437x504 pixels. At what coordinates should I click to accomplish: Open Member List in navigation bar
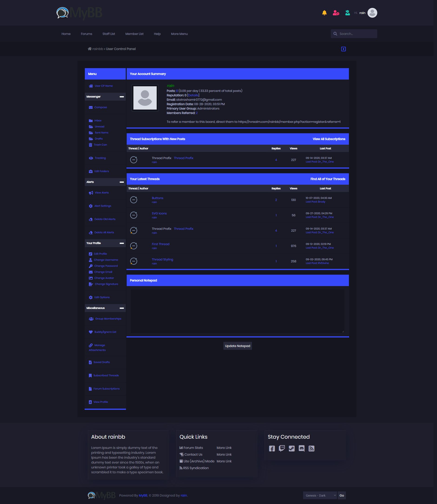[134, 34]
